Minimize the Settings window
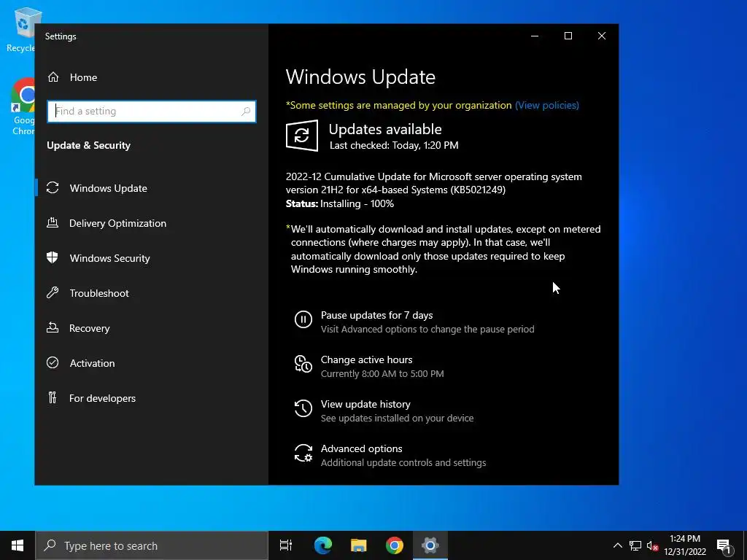Viewport: 747px width, 560px height. (535, 36)
